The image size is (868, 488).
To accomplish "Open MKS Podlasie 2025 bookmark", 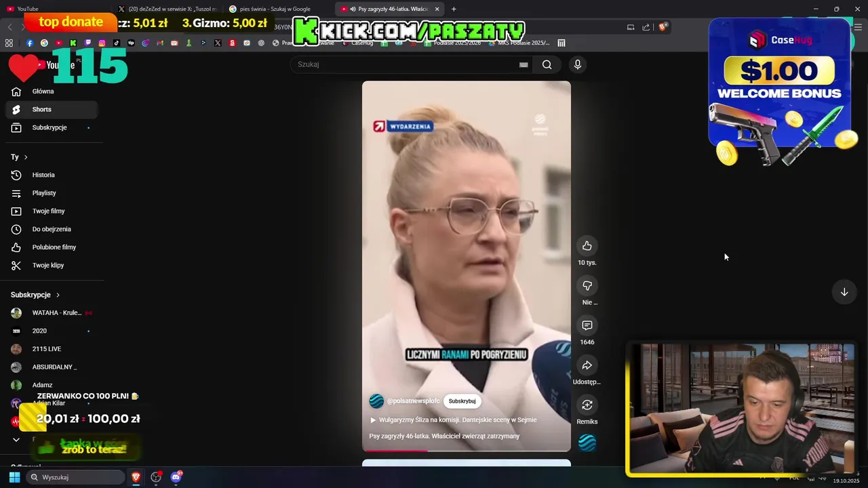I will (x=519, y=43).
